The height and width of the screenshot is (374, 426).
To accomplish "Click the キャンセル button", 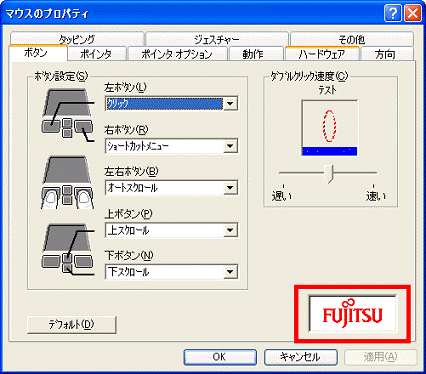I will [x=301, y=357].
